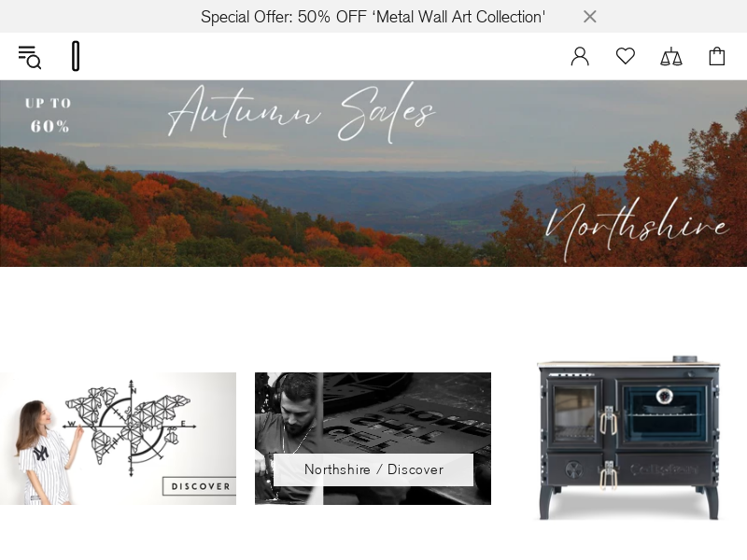
Task: Click the stove's glass oven door
Action: (665, 414)
